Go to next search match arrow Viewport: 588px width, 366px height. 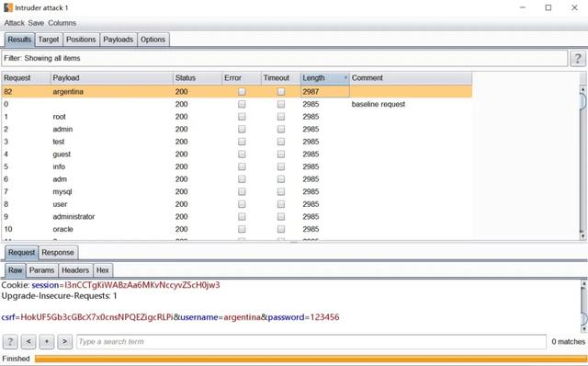click(65, 341)
